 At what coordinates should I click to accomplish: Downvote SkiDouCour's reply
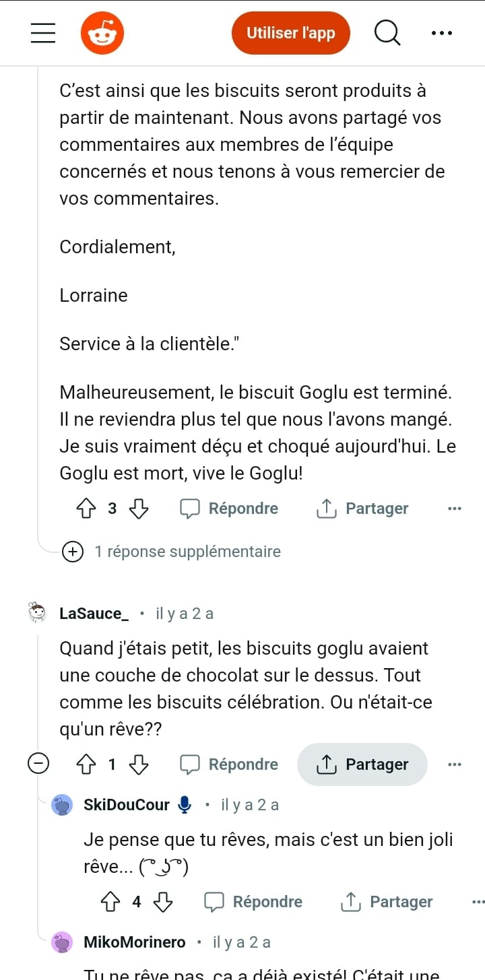pyautogui.click(x=162, y=902)
